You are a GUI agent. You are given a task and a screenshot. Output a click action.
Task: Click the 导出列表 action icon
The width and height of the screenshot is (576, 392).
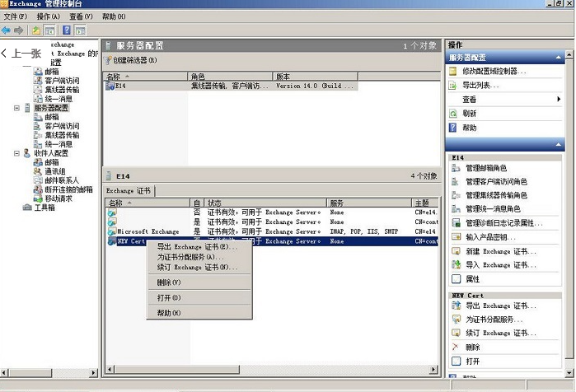453,86
